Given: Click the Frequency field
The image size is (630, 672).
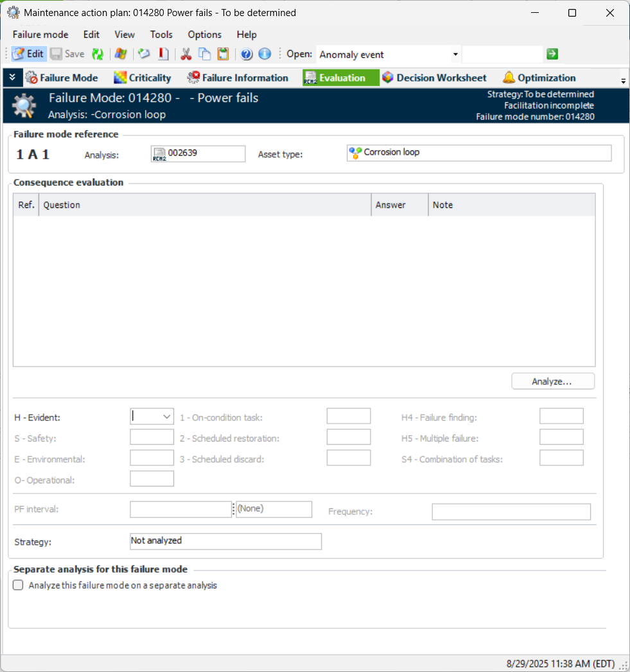Looking at the screenshot, I should pyautogui.click(x=511, y=512).
